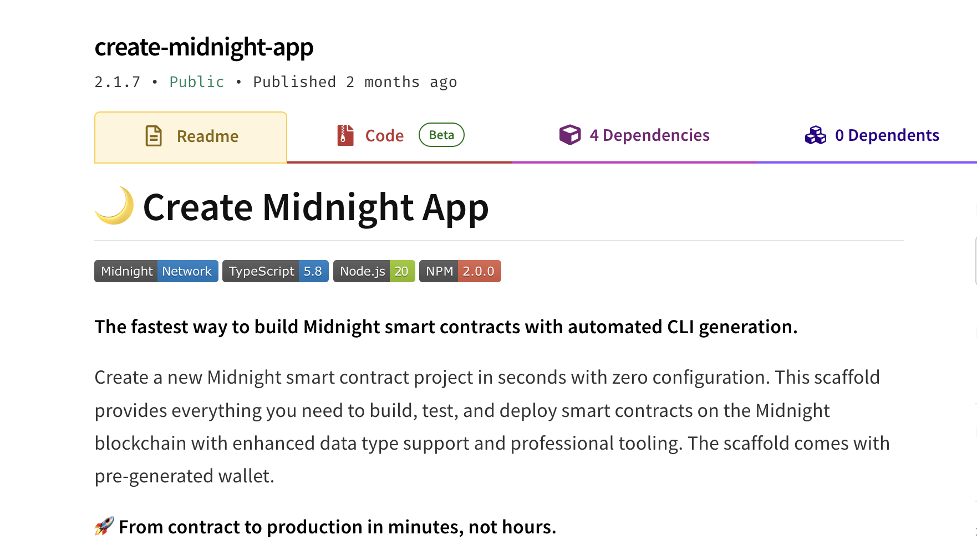Click the Readme document icon

pyautogui.click(x=154, y=135)
